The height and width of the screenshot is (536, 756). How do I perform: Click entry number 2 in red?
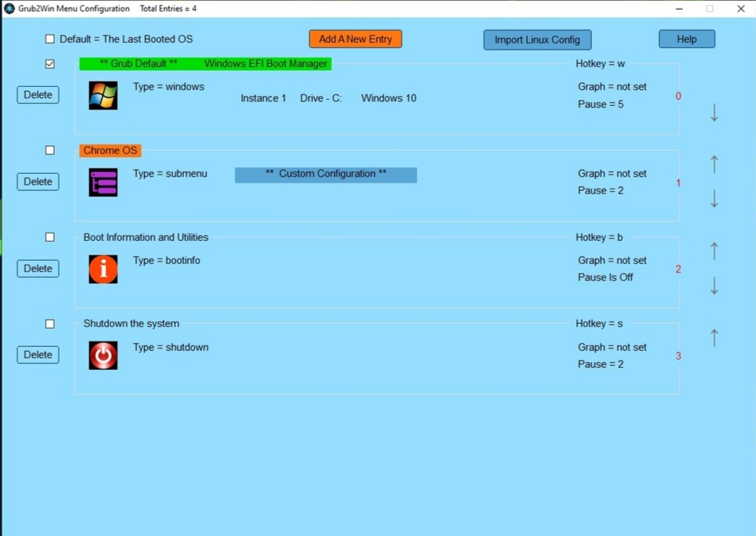pos(678,269)
